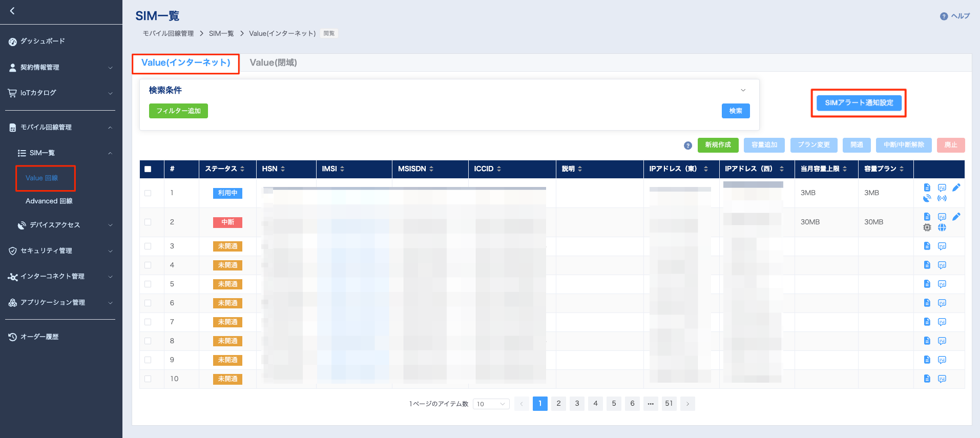Tick the checkbox for row 1
The width and height of the screenshot is (980, 438).
pos(148,193)
